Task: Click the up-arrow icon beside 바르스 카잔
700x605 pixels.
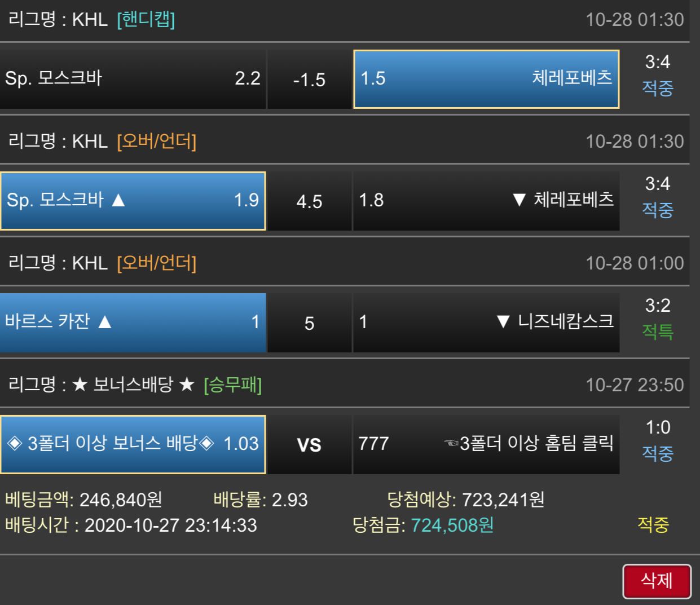Action: pyautogui.click(x=105, y=321)
